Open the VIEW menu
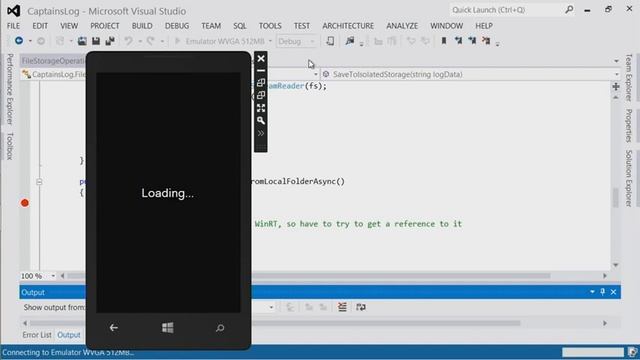The width and height of the screenshot is (640, 360). tap(69, 26)
